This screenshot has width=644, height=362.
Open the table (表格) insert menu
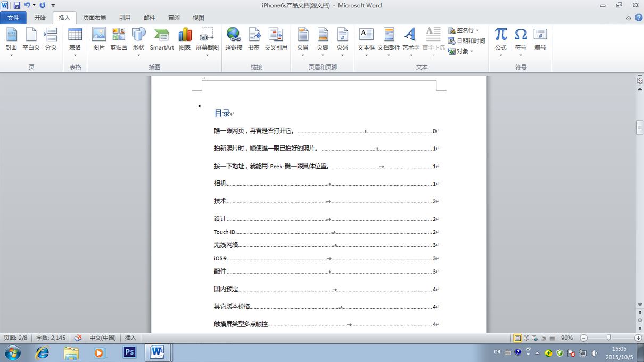pyautogui.click(x=75, y=42)
